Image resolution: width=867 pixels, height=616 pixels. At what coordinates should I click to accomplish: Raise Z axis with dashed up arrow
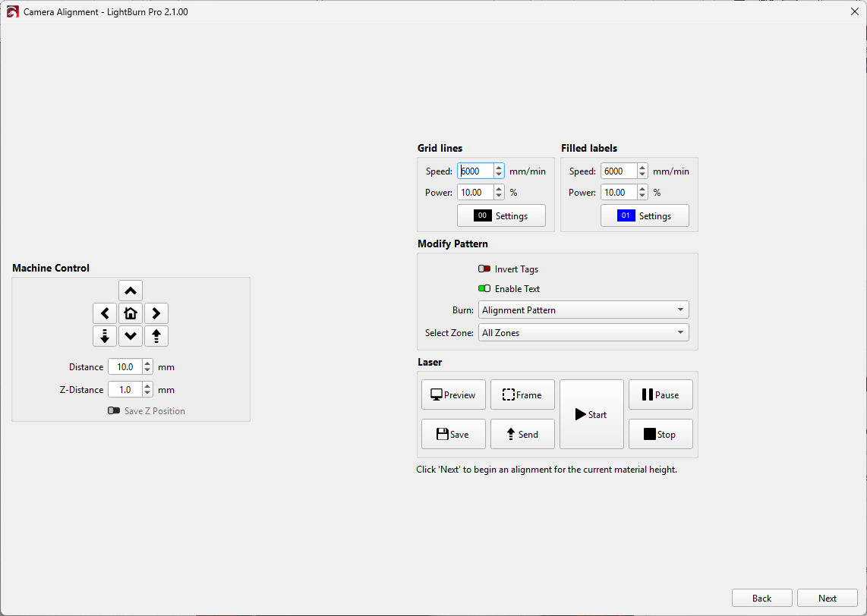(x=156, y=336)
